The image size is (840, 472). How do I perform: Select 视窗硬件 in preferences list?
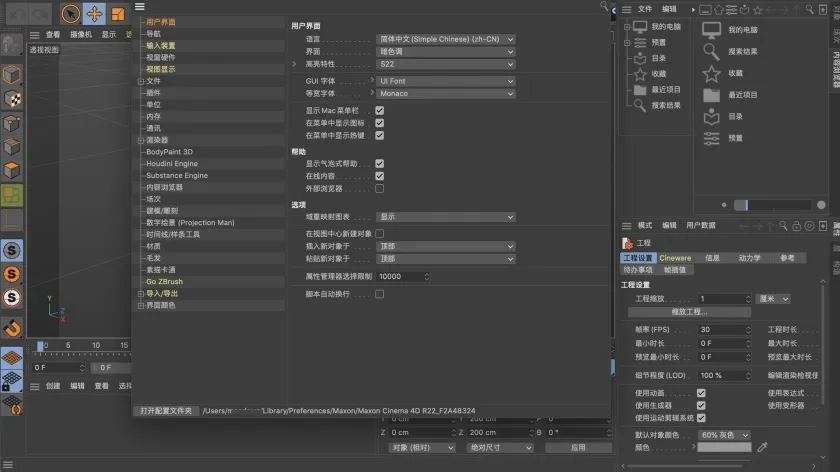160,57
